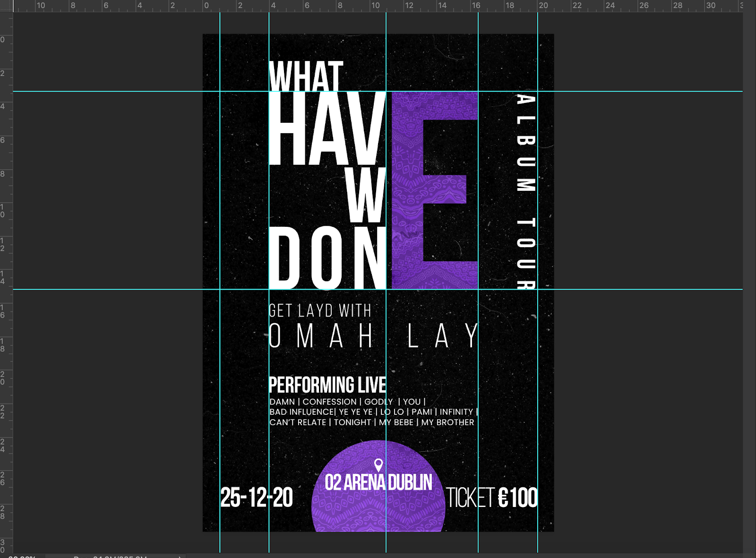The width and height of the screenshot is (756, 558).
Task: Click the large white "HAV" text
Action: click(327, 129)
